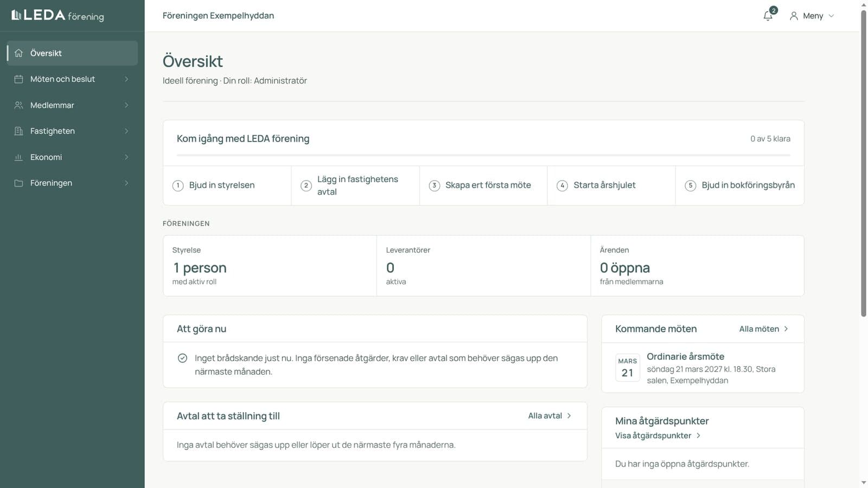
Task: Open the Fastigheten menu item
Action: click(72, 131)
